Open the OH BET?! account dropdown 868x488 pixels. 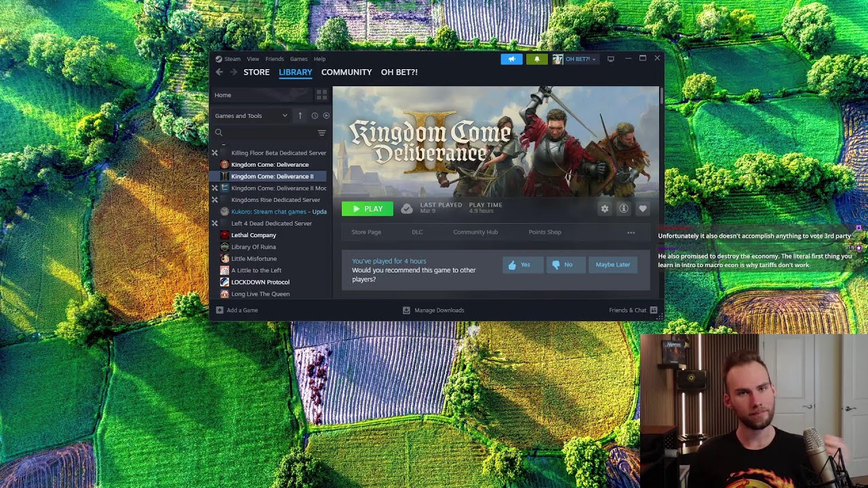click(x=580, y=59)
